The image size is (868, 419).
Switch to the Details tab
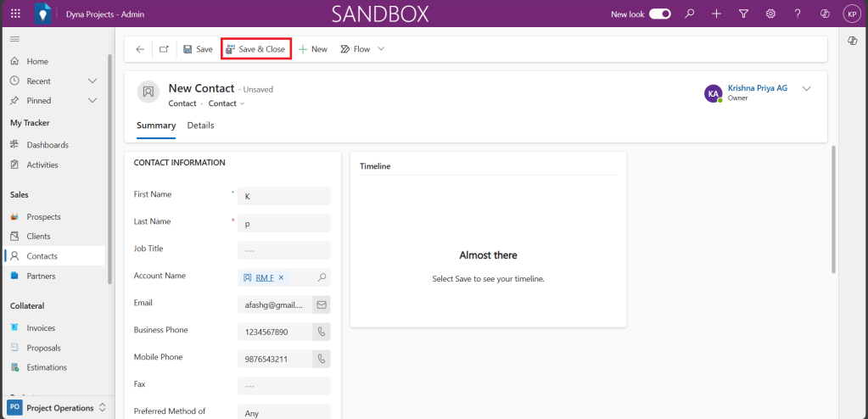200,126
